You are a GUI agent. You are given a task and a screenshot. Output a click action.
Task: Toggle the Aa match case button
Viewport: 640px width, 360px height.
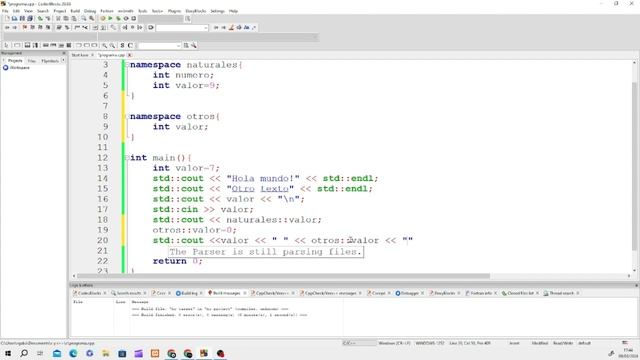click(247, 27)
